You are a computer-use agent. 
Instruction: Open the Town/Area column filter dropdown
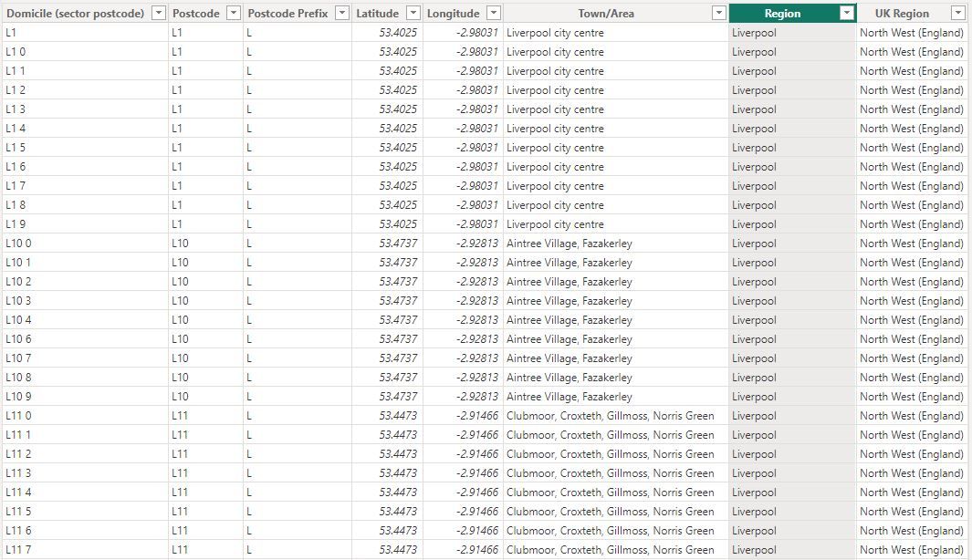coord(718,13)
